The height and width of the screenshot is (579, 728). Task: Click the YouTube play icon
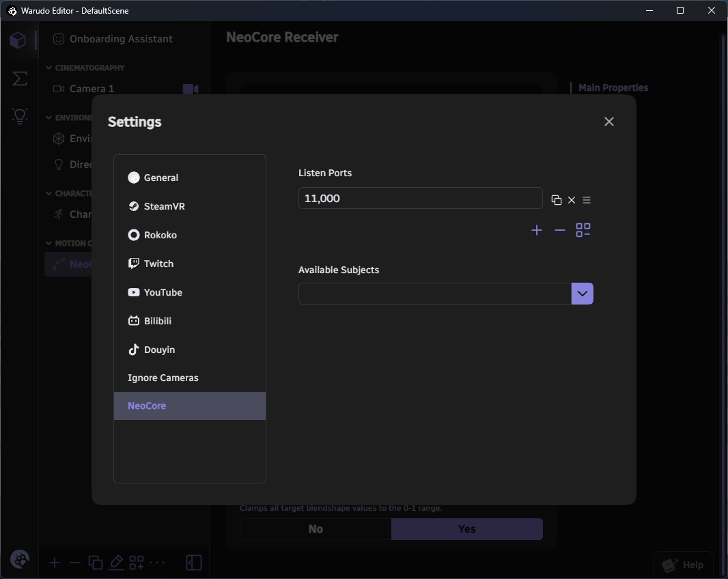tap(134, 292)
